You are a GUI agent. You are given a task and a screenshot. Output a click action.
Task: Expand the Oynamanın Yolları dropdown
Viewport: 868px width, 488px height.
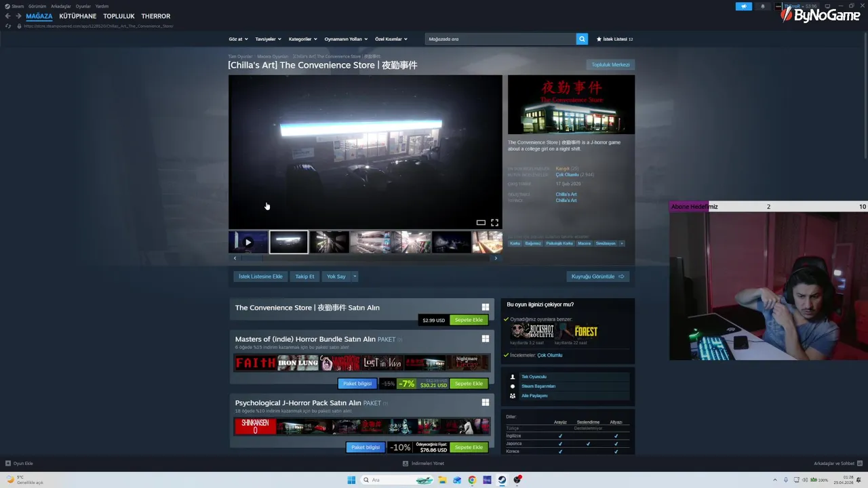(x=345, y=39)
